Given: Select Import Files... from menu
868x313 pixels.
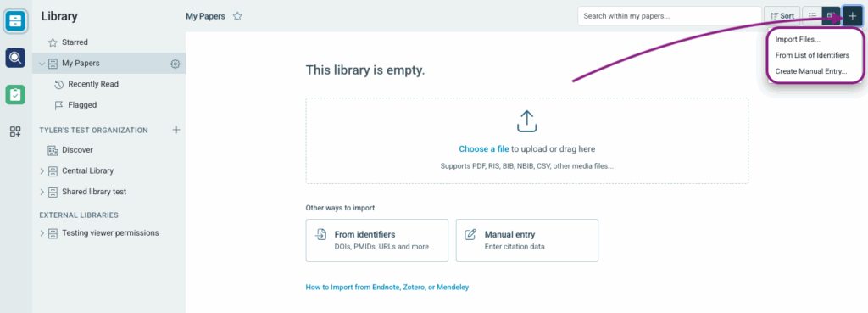Looking at the screenshot, I should tap(798, 39).
